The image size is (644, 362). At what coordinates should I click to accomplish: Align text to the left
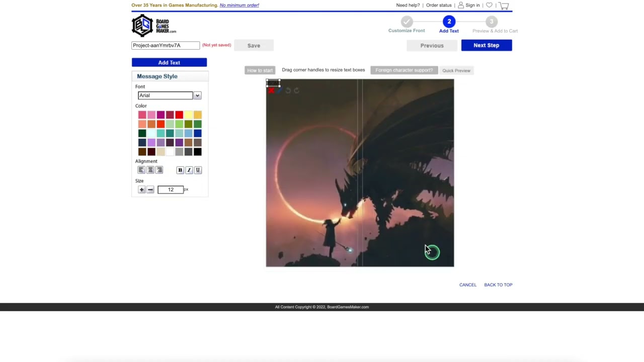[141, 170]
